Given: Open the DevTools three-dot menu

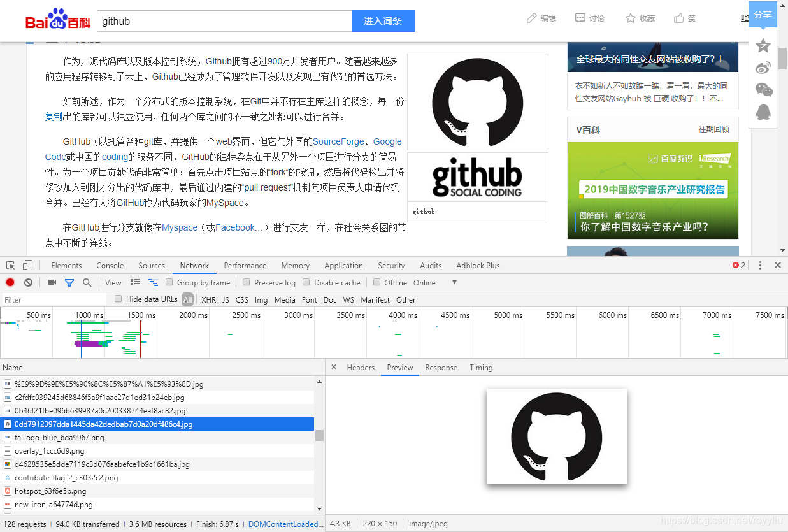Looking at the screenshot, I should (x=760, y=266).
